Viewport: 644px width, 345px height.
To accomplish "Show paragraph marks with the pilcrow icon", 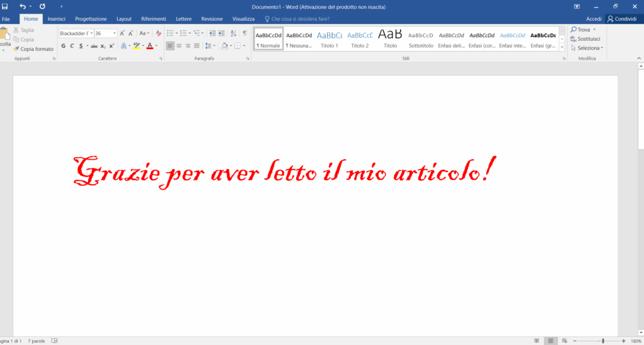I will click(245, 33).
